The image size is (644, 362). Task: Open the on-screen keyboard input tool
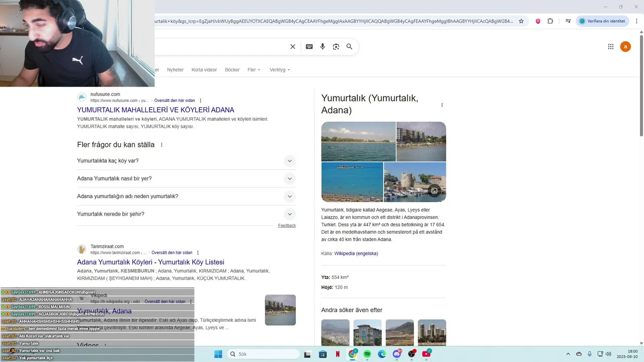pos(309,47)
